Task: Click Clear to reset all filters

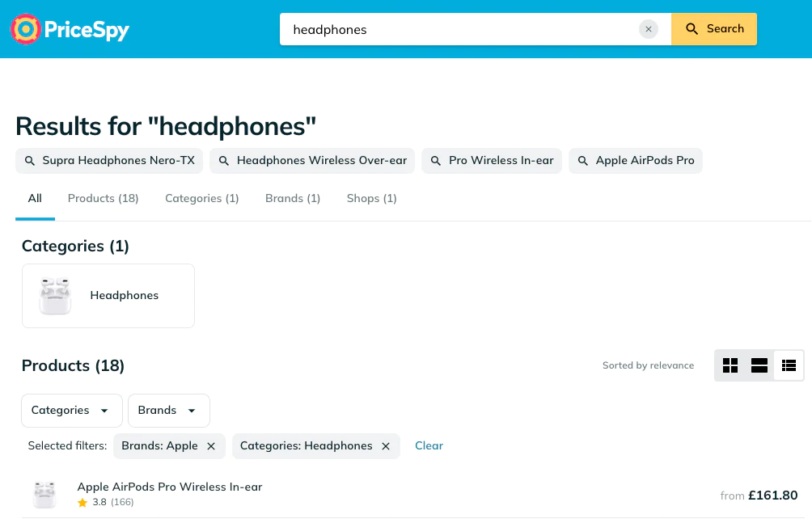Action: pyautogui.click(x=429, y=446)
